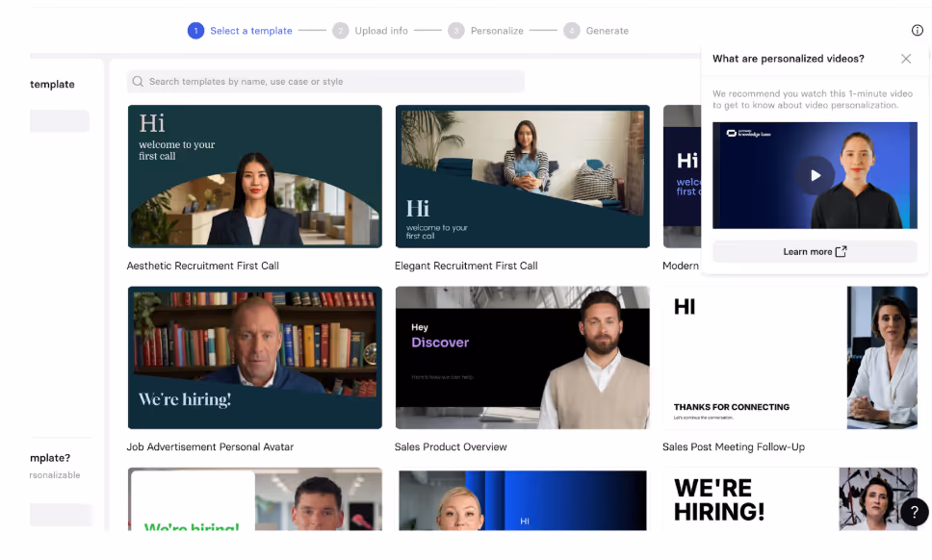
Task: Go to step 4 Generate
Action: tap(596, 30)
